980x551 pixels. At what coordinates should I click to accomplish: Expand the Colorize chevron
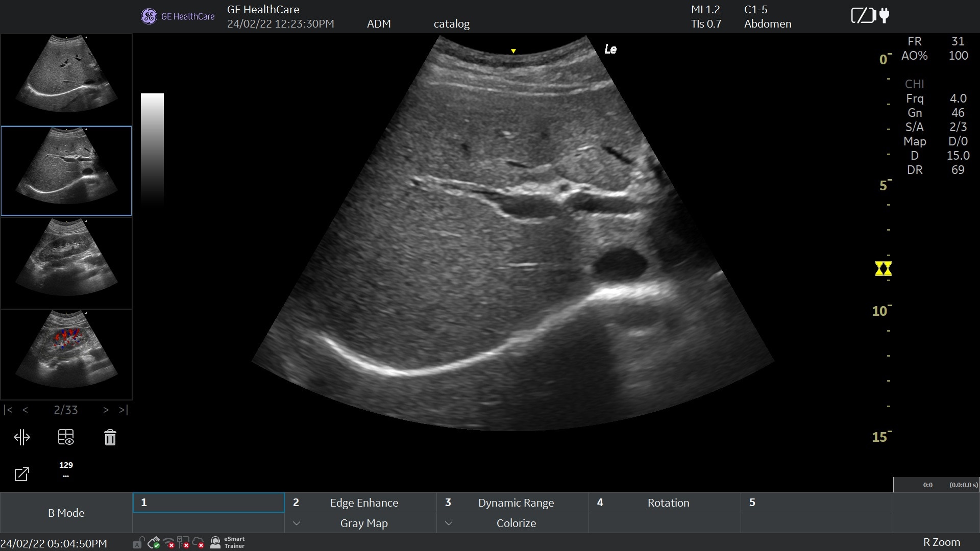click(x=448, y=523)
